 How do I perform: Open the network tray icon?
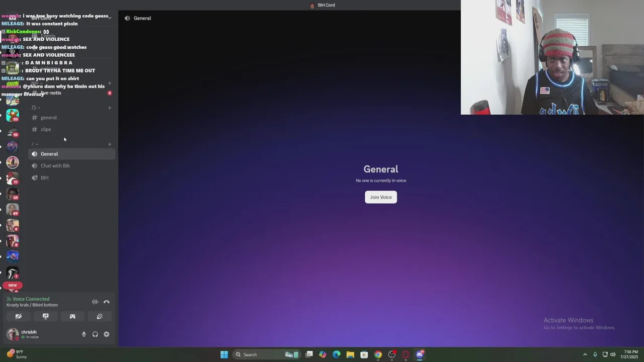(x=605, y=354)
